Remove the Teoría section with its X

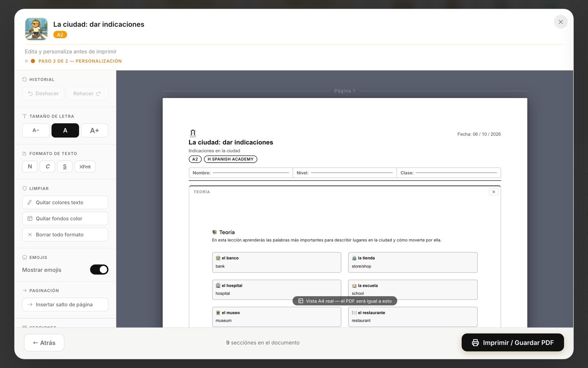click(494, 192)
